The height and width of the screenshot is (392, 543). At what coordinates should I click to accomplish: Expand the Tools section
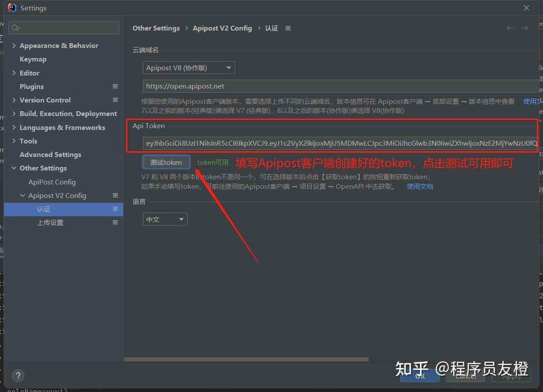[14, 141]
